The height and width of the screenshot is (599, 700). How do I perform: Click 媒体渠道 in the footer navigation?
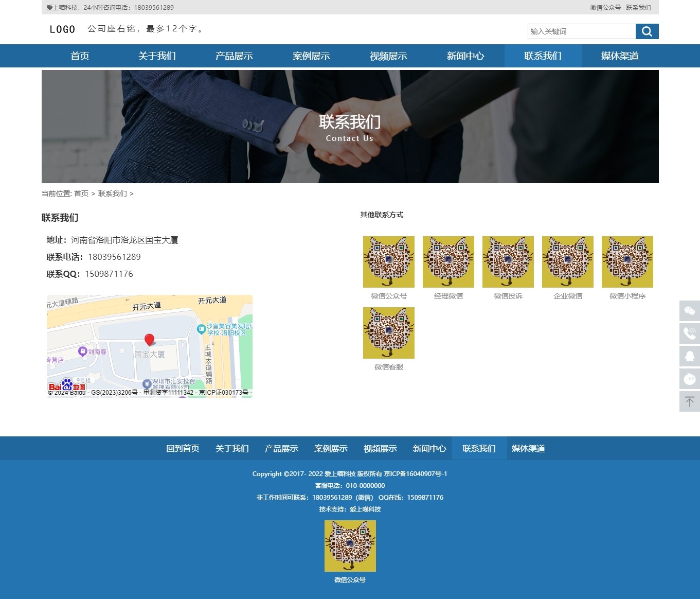click(528, 449)
